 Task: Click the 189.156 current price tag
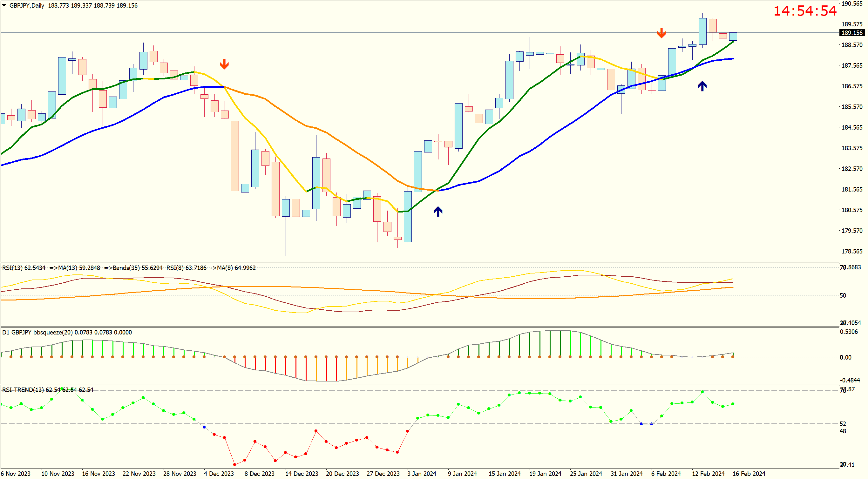coord(851,33)
